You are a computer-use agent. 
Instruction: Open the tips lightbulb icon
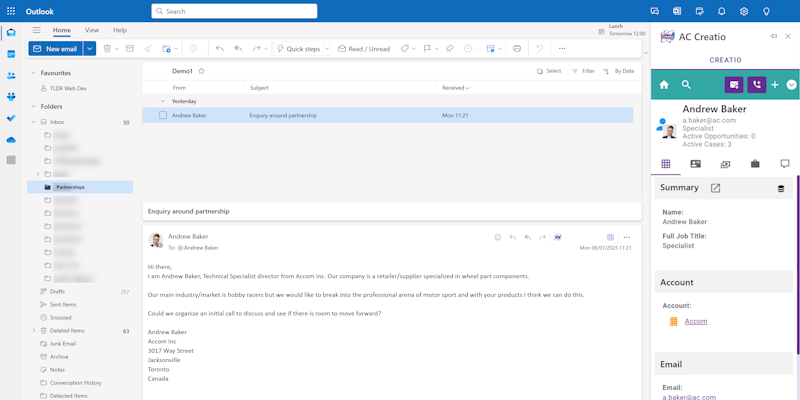coord(766,11)
